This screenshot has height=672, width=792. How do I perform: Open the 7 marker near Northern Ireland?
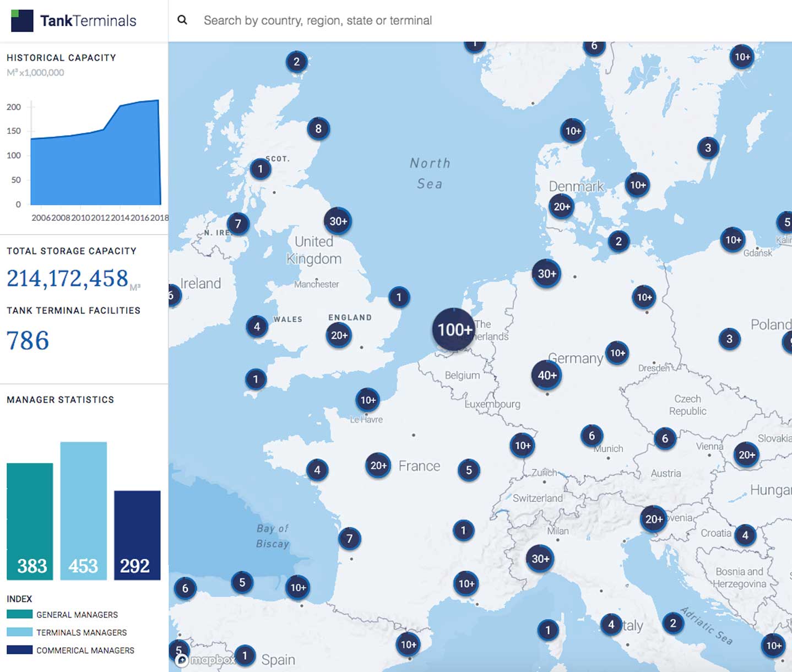coord(238,224)
